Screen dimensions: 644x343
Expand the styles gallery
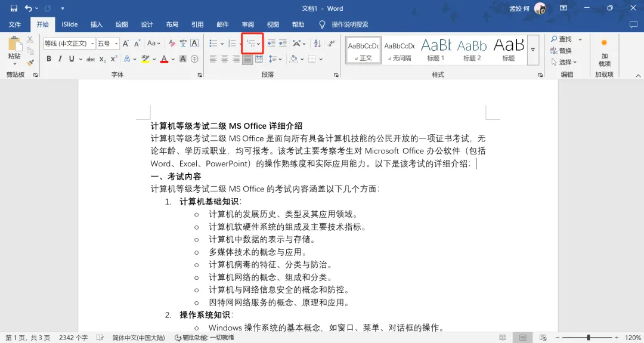coord(532,50)
